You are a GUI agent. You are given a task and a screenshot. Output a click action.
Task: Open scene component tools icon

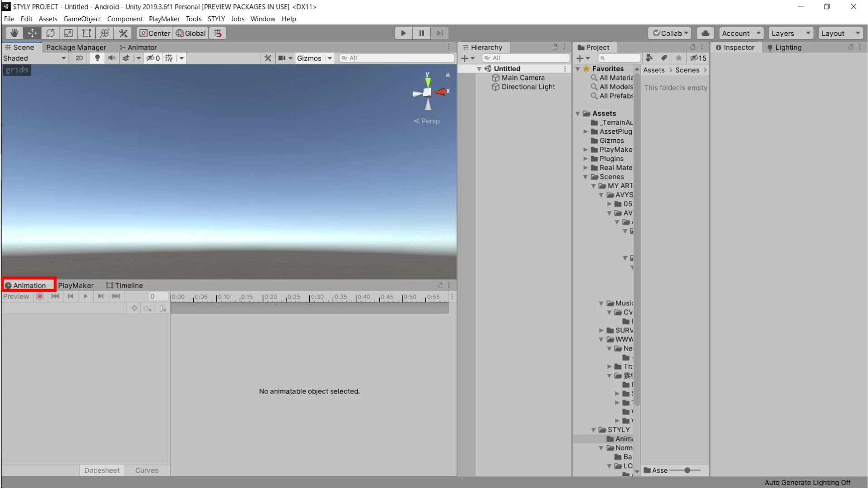(268, 58)
